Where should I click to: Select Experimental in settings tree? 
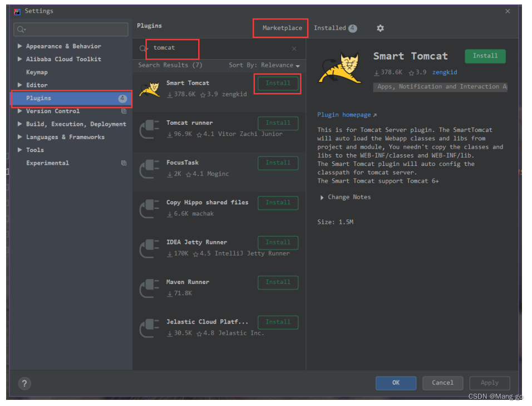tap(47, 163)
